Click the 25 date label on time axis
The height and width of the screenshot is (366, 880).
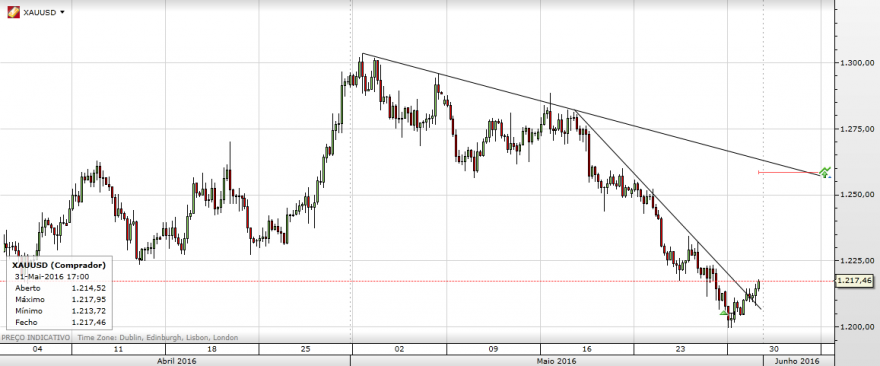coord(305,349)
